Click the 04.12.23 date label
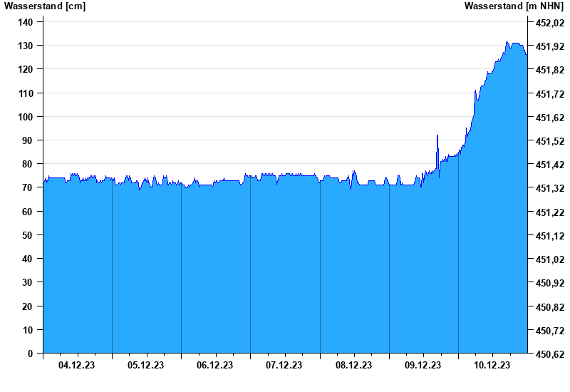Image resolution: width=570 pixels, height=392 pixels. click(77, 365)
